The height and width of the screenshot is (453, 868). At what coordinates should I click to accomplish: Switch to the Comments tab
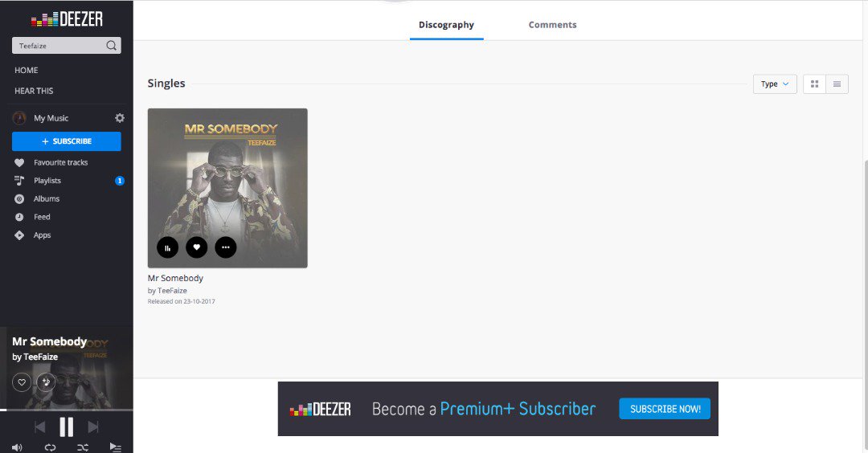(x=552, y=25)
